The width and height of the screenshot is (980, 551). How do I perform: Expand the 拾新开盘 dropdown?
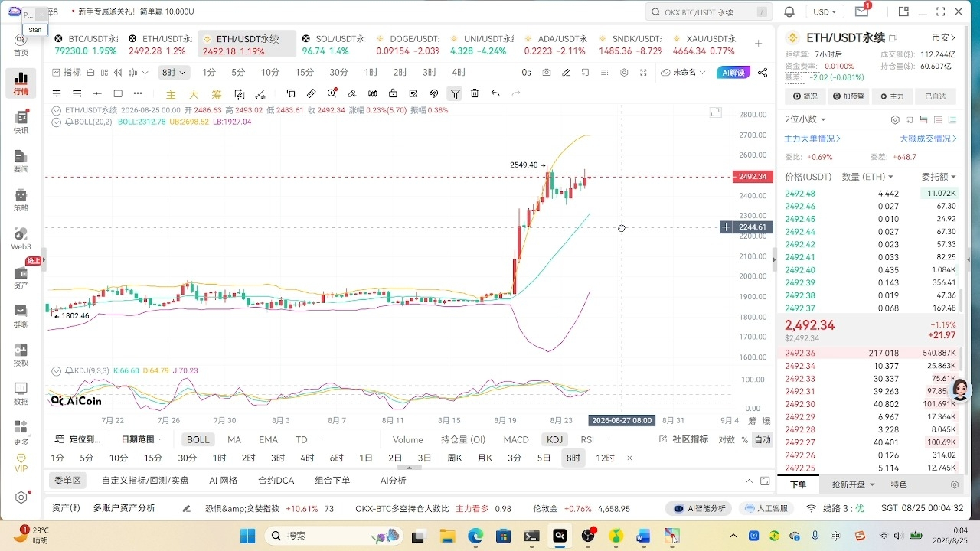click(853, 484)
